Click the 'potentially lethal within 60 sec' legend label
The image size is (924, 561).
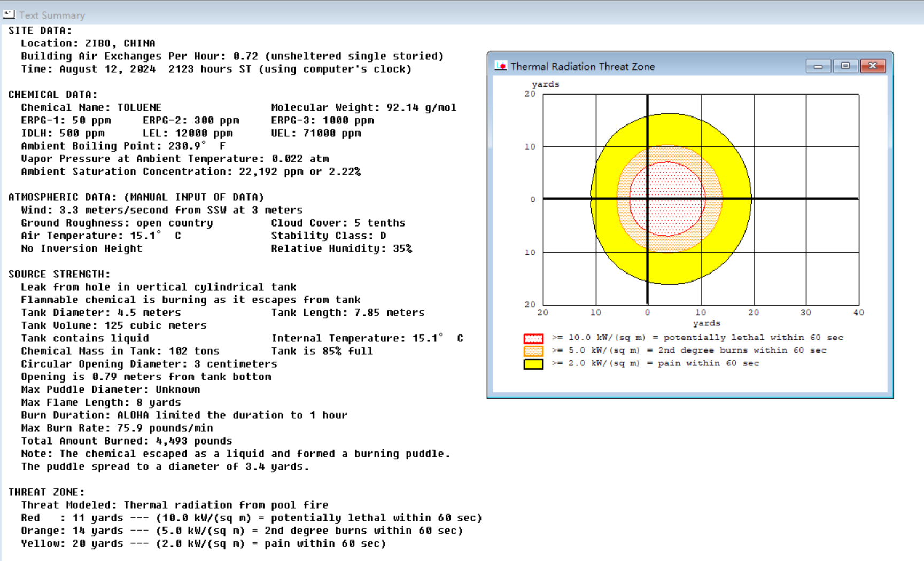pyautogui.click(x=753, y=338)
